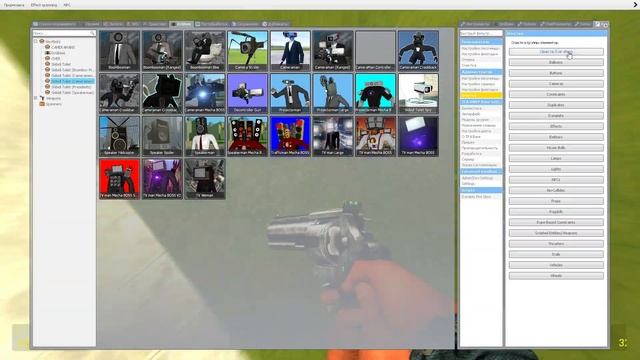Pick the Speaker Spider tile
This screenshot has height=360, width=640.
pos(162,136)
